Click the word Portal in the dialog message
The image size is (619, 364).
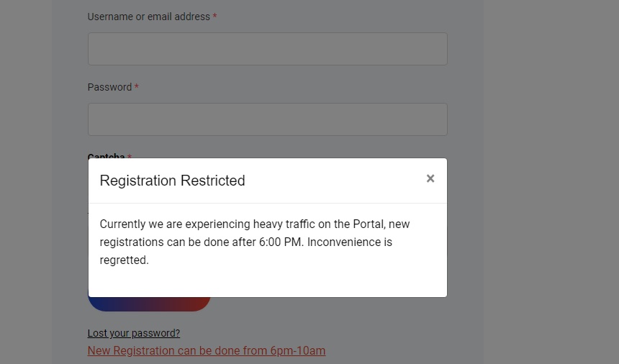point(369,224)
